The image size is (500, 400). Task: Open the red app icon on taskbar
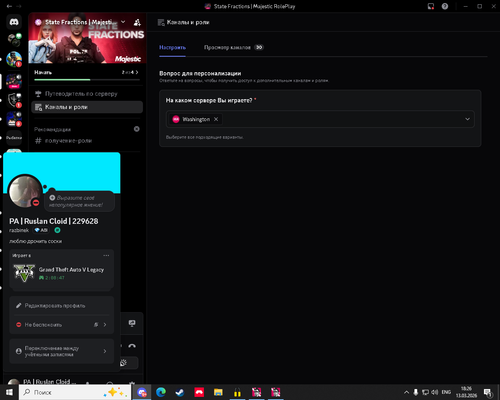(x=199, y=392)
